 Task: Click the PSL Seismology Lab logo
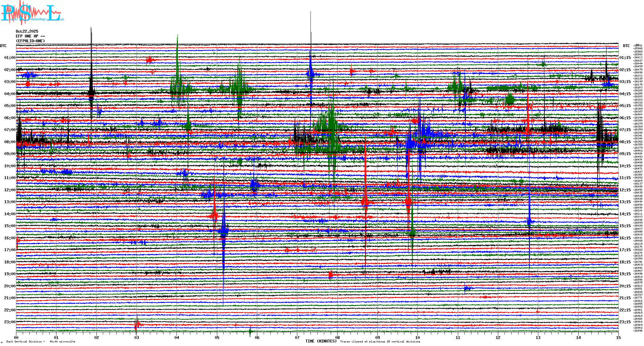click(32, 13)
